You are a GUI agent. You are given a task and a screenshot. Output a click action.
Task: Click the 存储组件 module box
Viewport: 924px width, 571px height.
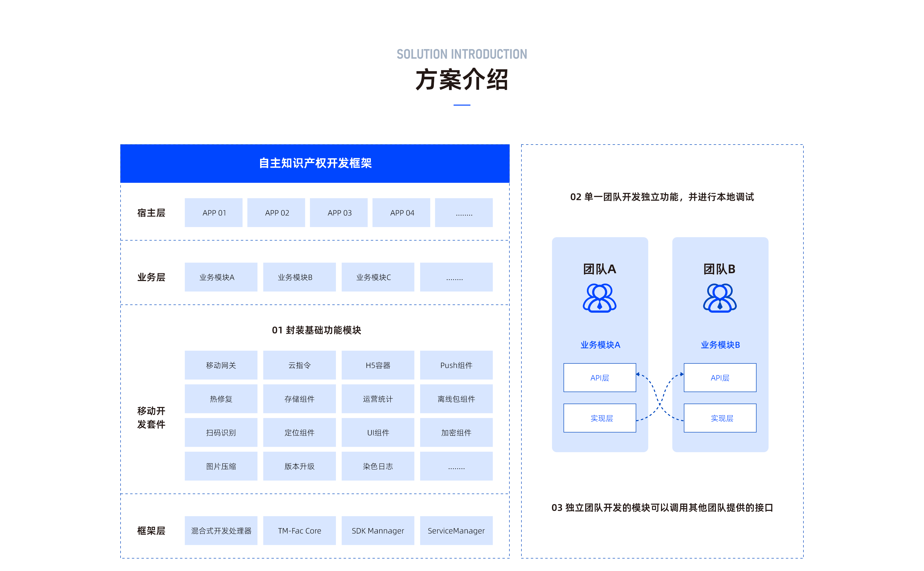[300, 399]
